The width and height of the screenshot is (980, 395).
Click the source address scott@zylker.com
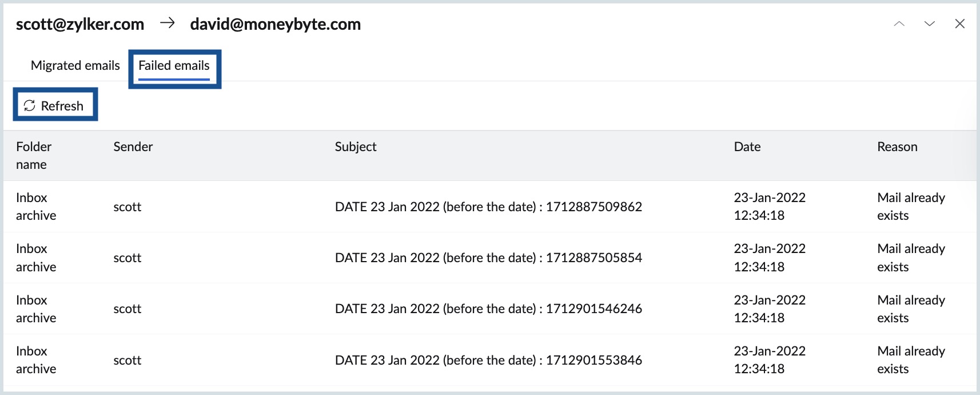(x=80, y=24)
